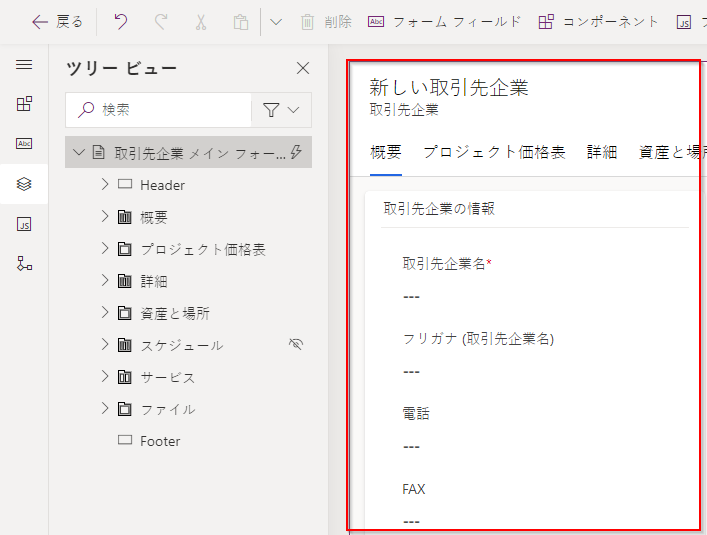This screenshot has height=535, width=707.
Task: Select Header in the tree view
Action: click(x=162, y=185)
